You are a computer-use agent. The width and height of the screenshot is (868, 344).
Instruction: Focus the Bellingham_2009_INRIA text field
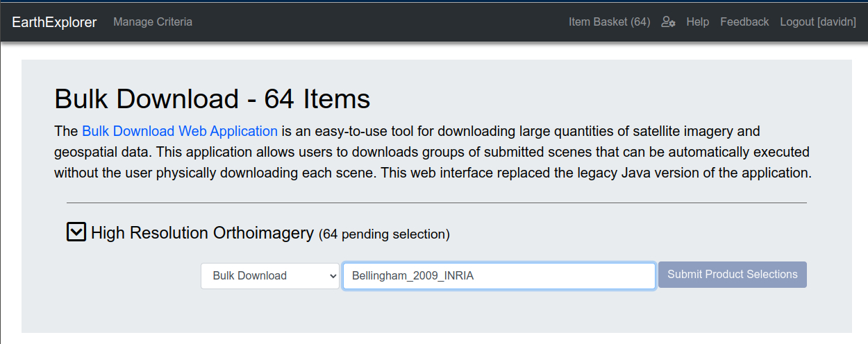pyautogui.click(x=499, y=275)
